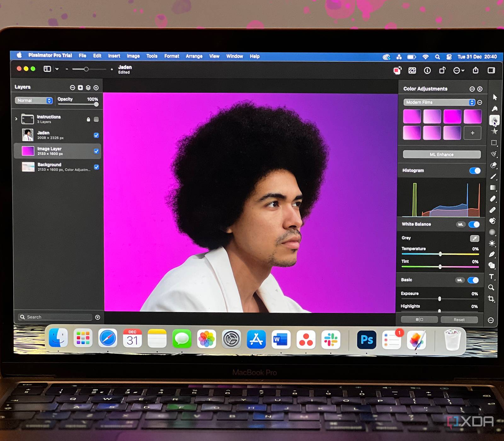Hide the Jaden layer using its checkbox

[96, 135]
